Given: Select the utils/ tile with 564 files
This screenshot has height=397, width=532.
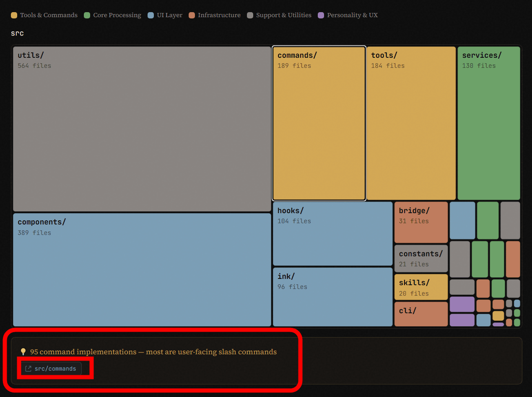Looking at the screenshot, I should point(142,129).
